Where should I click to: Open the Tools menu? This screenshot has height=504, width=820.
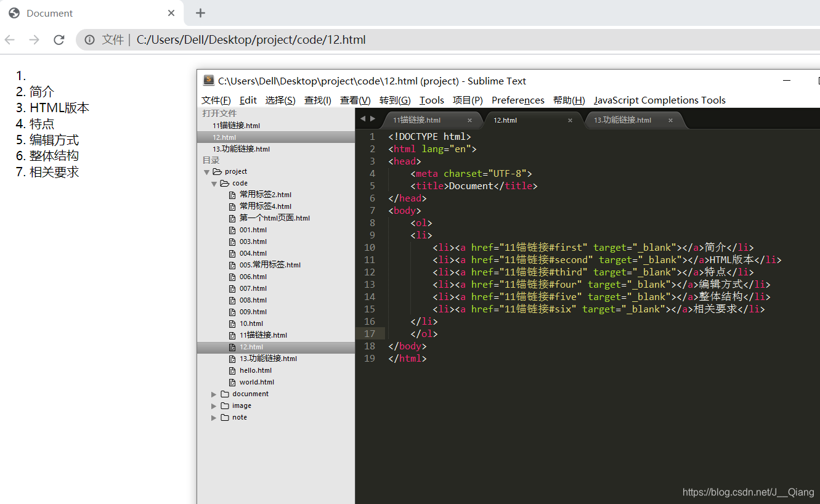coord(432,100)
